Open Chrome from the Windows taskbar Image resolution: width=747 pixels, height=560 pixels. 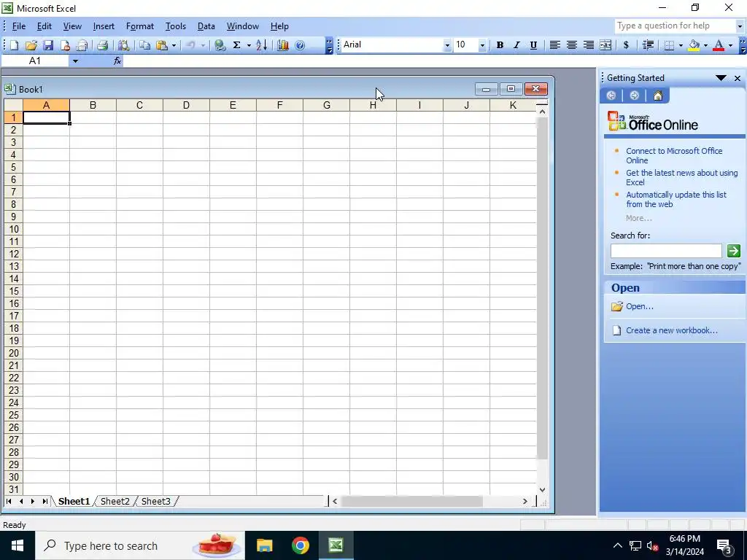tap(300, 545)
